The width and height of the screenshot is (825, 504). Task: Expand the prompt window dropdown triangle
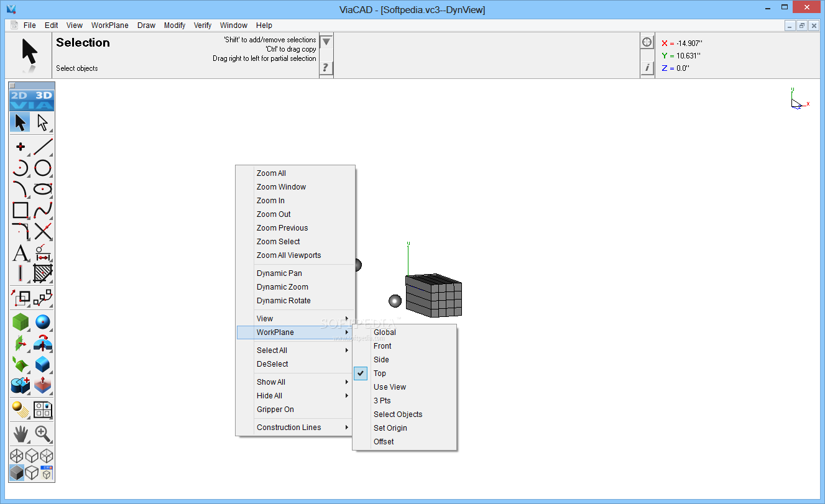(x=326, y=42)
